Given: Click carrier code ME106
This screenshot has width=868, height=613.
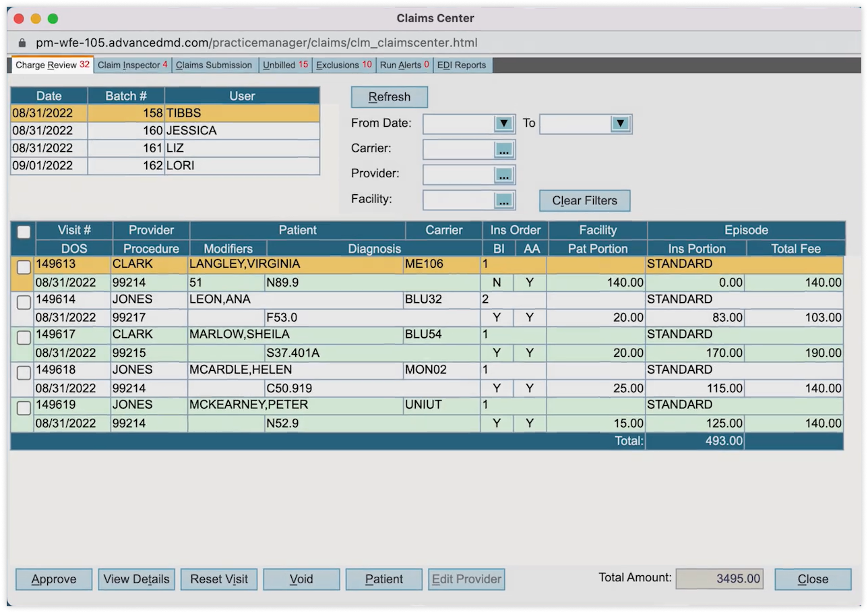Looking at the screenshot, I should click(425, 264).
